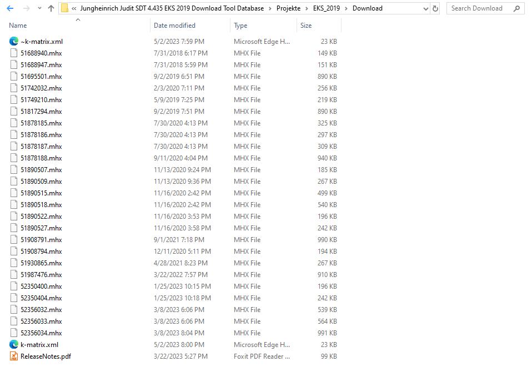Select the 51817294.mhx file icon
This screenshot has height=392, width=532.
(13, 111)
